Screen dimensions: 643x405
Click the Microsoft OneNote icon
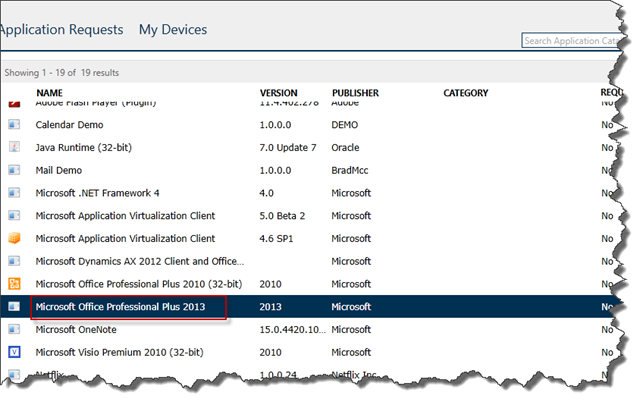(14, 329)
